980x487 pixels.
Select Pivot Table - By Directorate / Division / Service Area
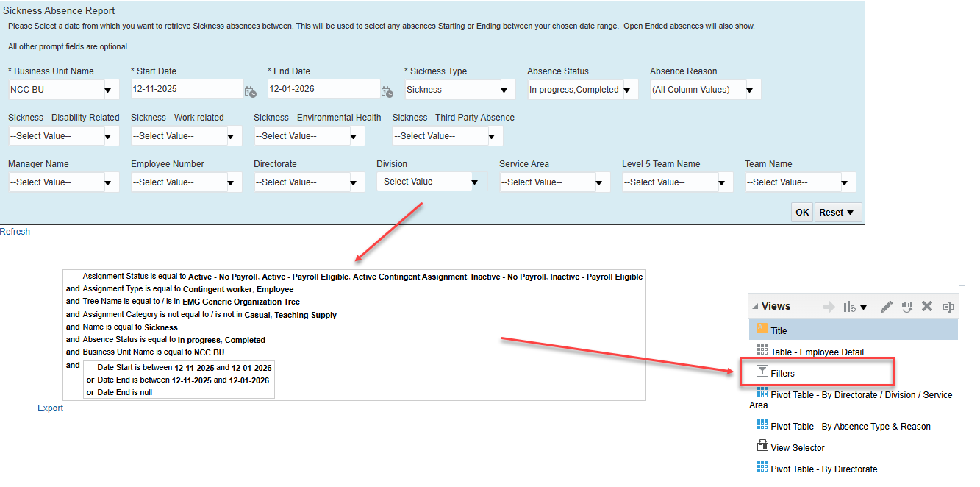pos(851,399)
